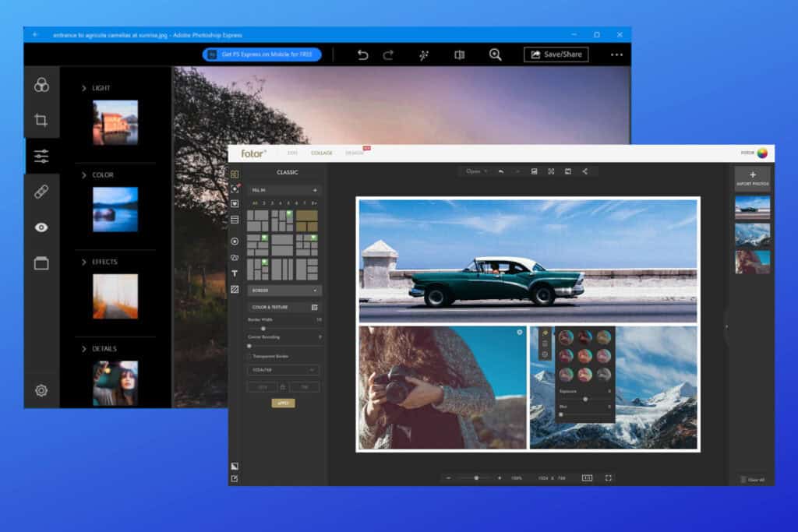Click the share icon in Fotor's toolbar
The height and width of the screenshot is (532, 798).
[584, 171]
